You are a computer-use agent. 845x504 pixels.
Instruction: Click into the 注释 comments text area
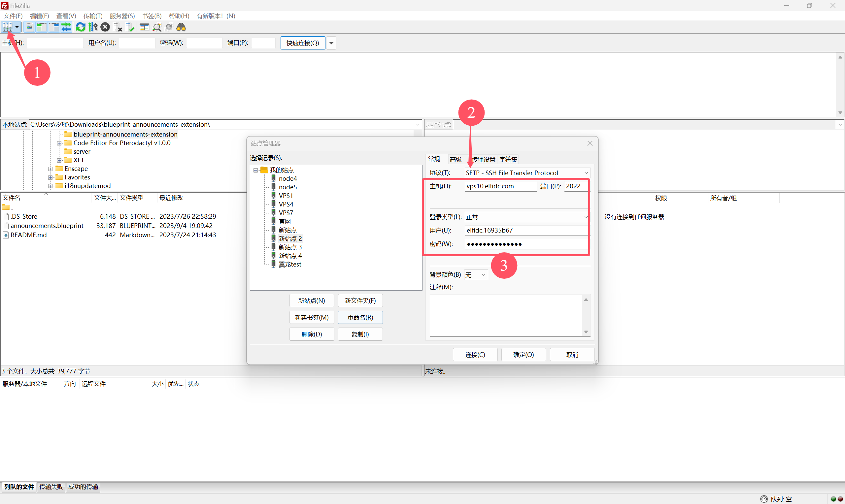click(506, 316)
